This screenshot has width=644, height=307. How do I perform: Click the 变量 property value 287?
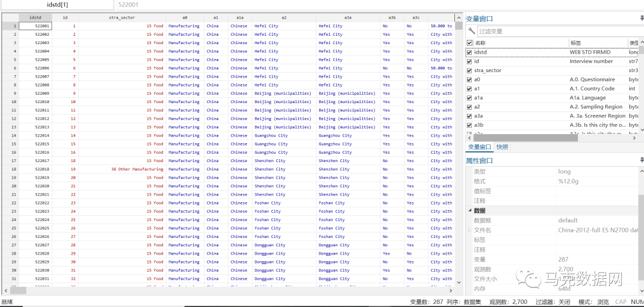pyautogui.click(x=563, y=259)
